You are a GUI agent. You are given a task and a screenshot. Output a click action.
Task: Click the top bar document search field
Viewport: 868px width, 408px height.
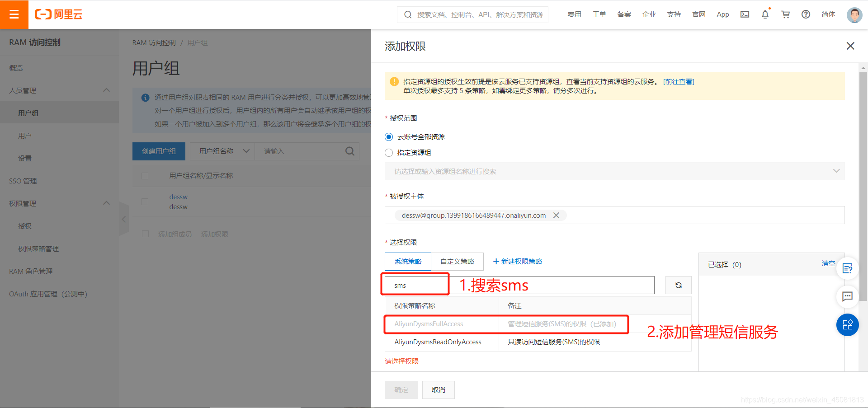472,14
